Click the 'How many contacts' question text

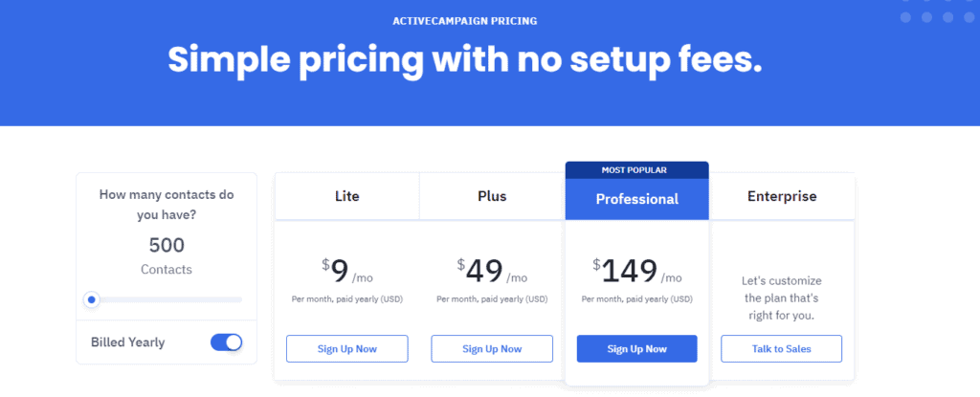coord(167,204)
